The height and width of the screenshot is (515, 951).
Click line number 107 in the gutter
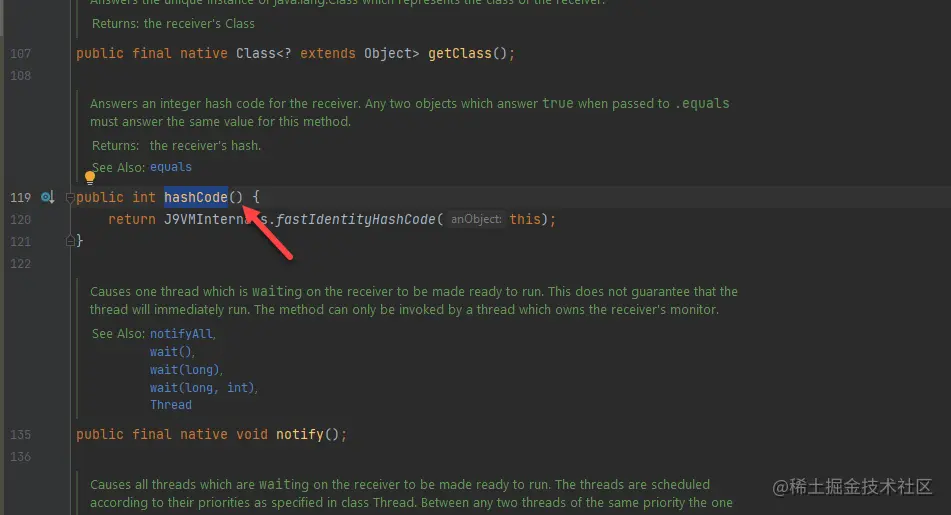(20, 53)
